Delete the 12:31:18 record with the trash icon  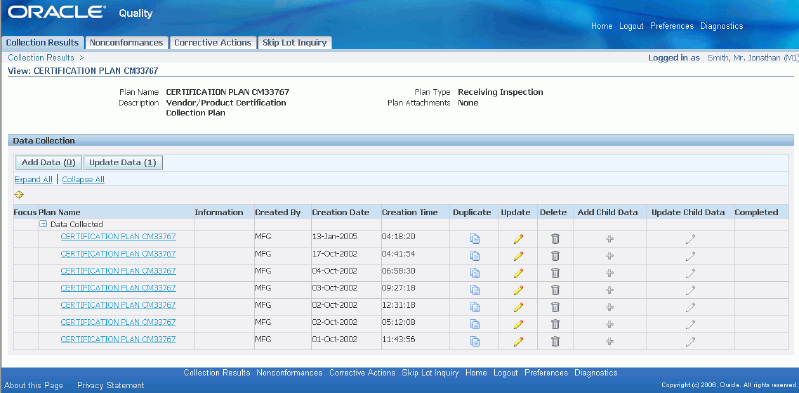click(x=555, y=307)
